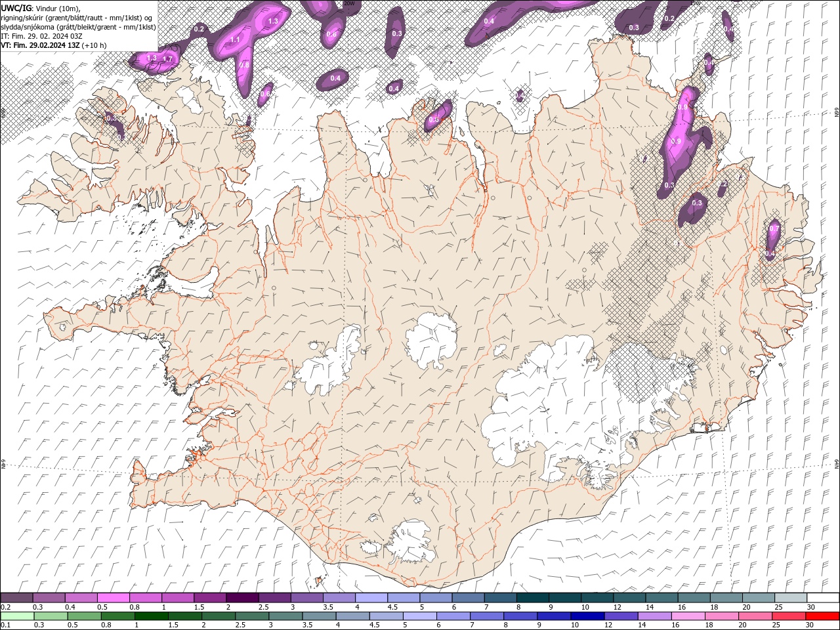Click the 'rigning/skúrir' legend description line
This screenshot has height=630, width=840.
pyautogui.click(x=77, y=18)
